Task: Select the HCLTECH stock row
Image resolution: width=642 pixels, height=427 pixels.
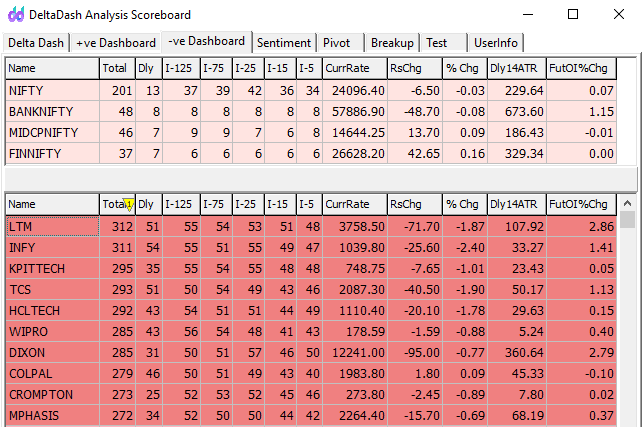Action: click(x=311, y=311)
